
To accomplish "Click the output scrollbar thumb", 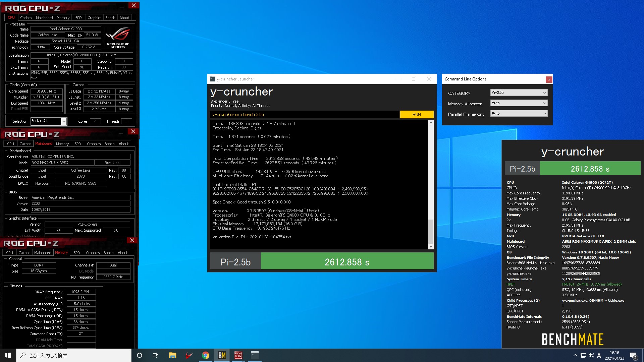I will pos(431,231).
